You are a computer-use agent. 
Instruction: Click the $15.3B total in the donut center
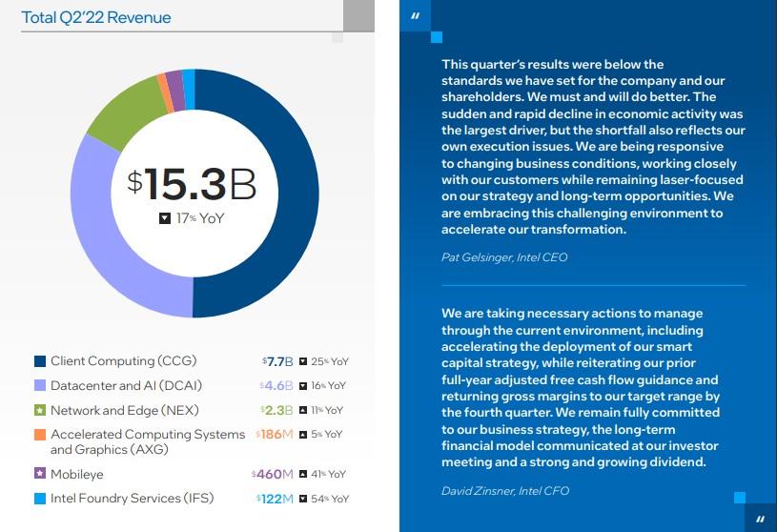[x=192, y=185]
